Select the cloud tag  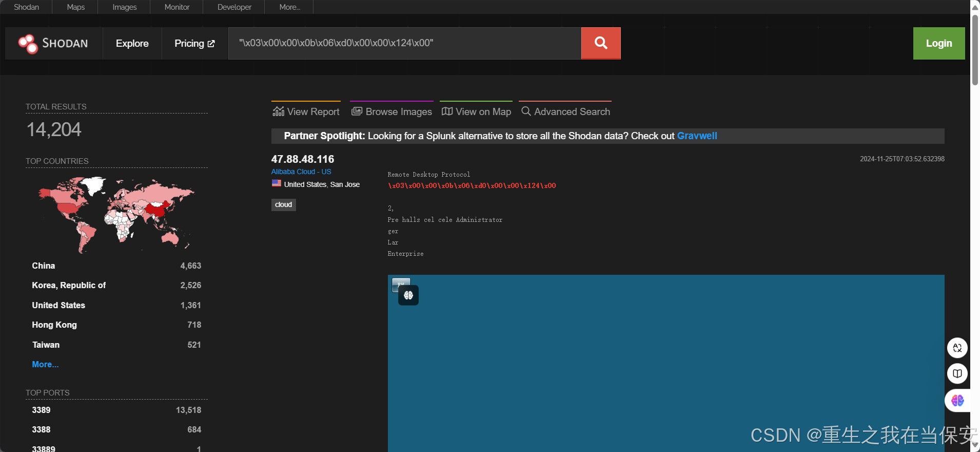[x=284, y=204]
